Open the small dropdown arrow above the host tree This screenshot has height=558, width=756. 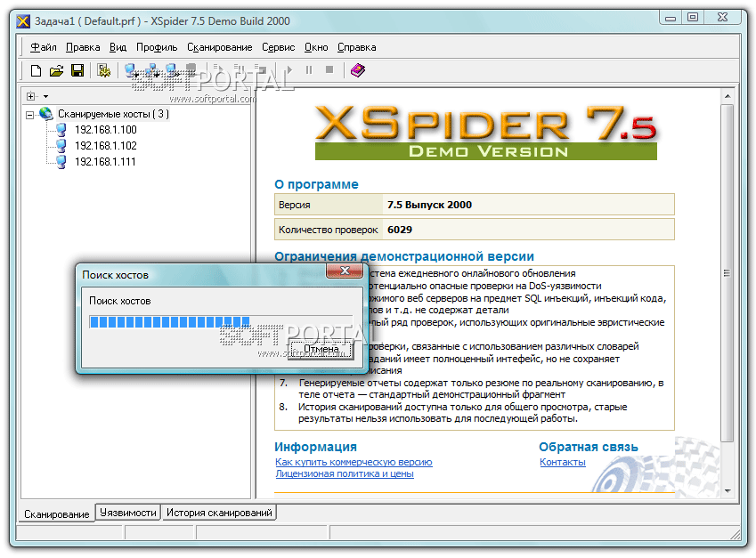click(45, 96)
